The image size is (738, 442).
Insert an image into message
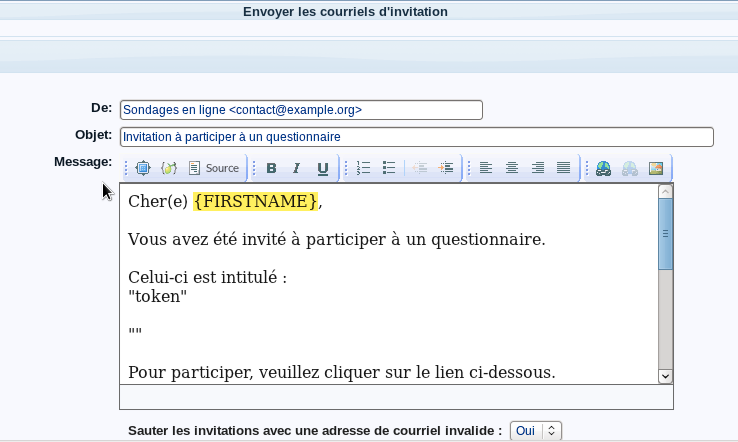tap(656, 168)
